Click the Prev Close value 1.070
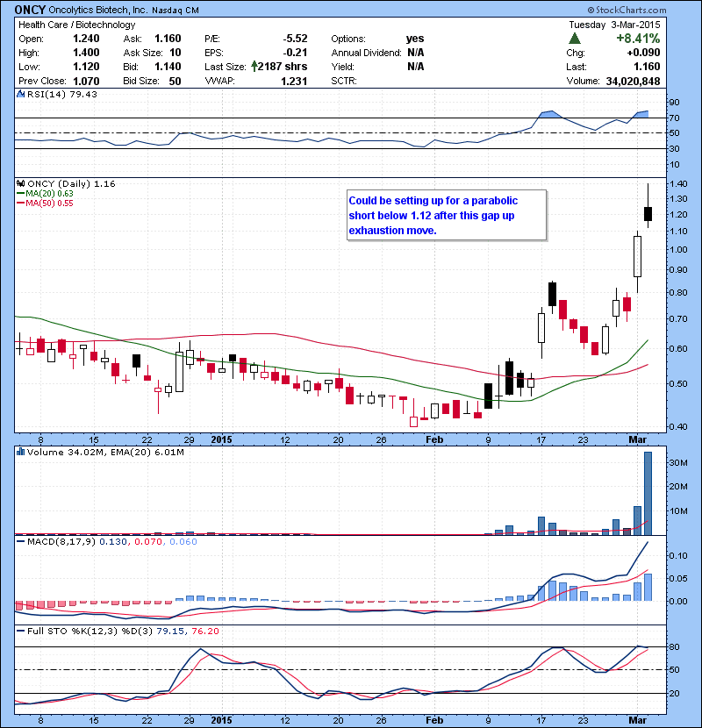 [86, 82]
